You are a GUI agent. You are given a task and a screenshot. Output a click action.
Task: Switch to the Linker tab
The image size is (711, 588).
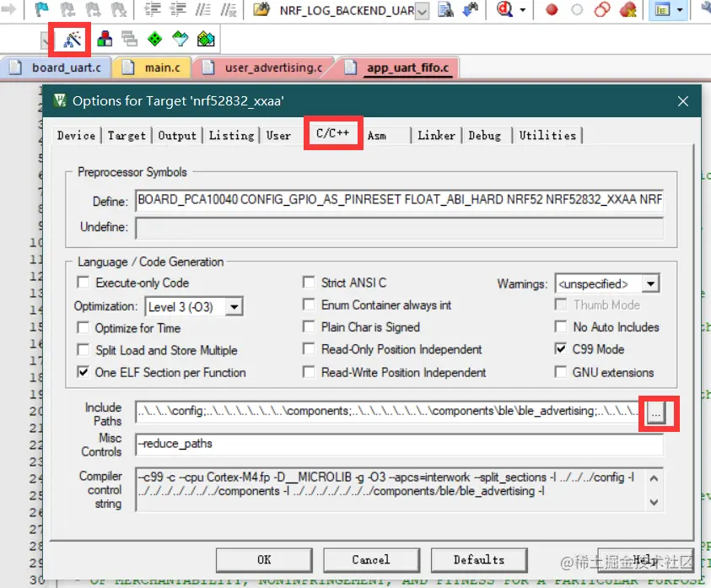point(436,136)
